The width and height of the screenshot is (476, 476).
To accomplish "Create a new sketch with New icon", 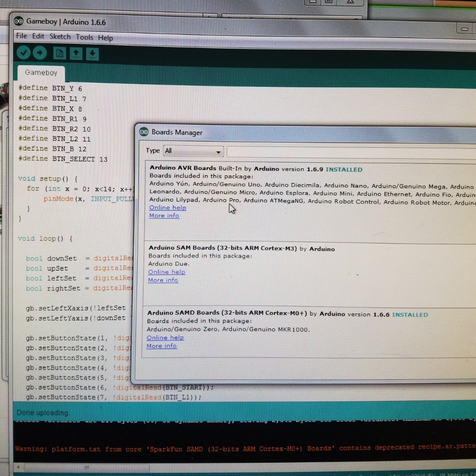I will (x=59, y=54).
